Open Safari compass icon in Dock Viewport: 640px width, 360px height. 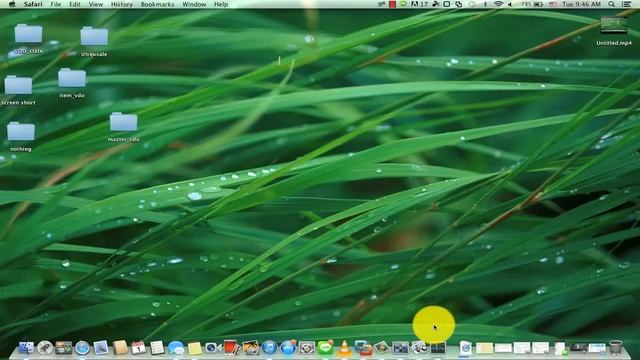click(x=82, y=348)
